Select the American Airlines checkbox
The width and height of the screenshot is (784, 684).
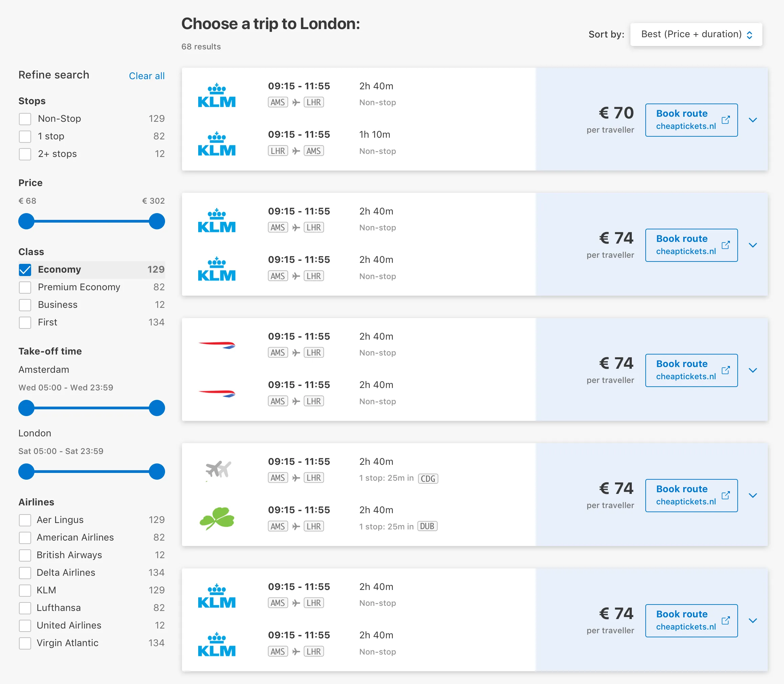(25, 538)
